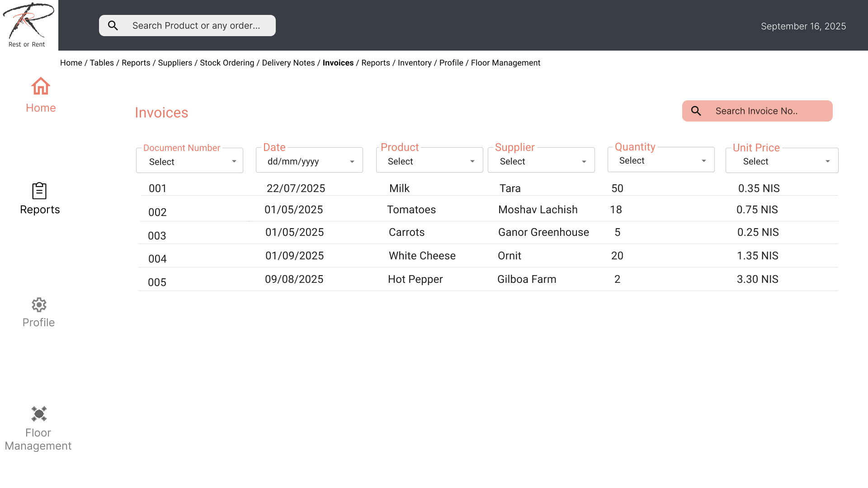Click the Home house icon in sidebar
Image resolution: width=868 pixels, height=488 pixels.
click(x=41, y=86)
